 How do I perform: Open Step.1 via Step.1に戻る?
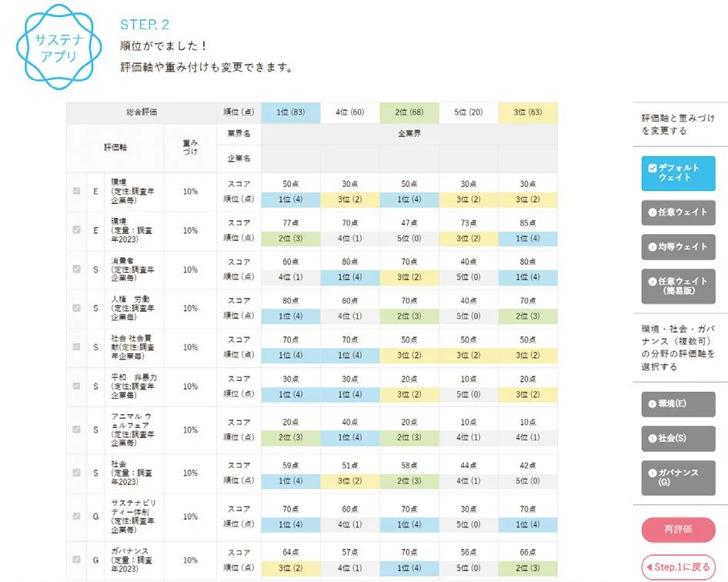click(678, 567)
